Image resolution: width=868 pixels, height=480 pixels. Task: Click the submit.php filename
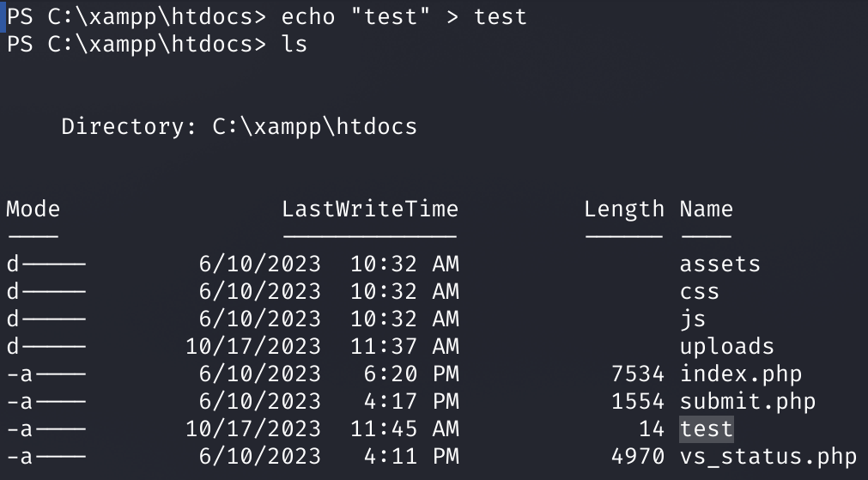(747, 402)
